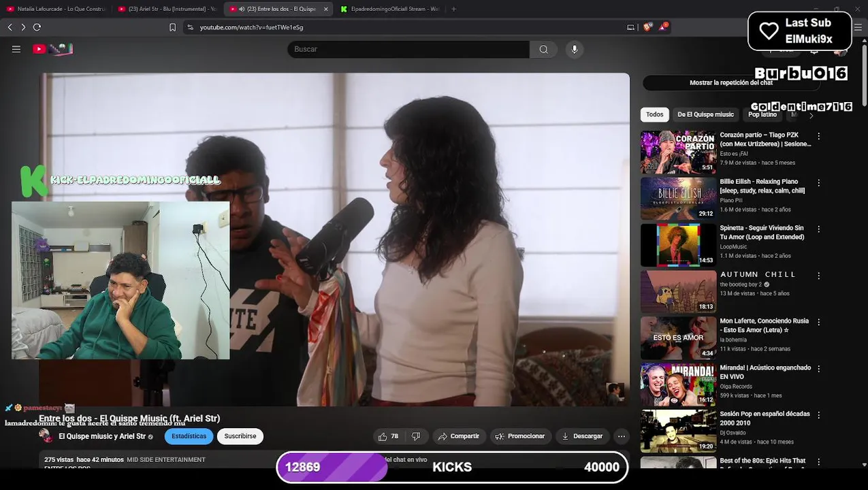Select the De El Quispe miusic chip
This screenshot has width=868, height=490.
705,114
